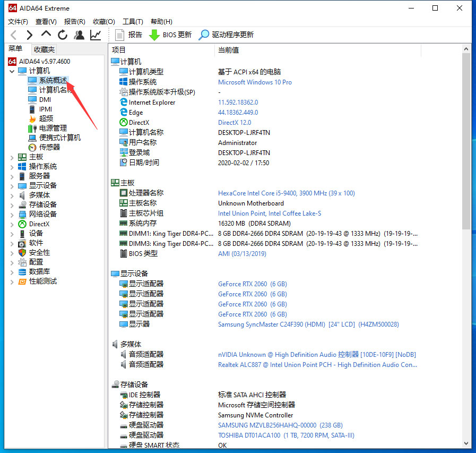
Task: Open the 工具(T) menu
Action: [x=133, y=22]
